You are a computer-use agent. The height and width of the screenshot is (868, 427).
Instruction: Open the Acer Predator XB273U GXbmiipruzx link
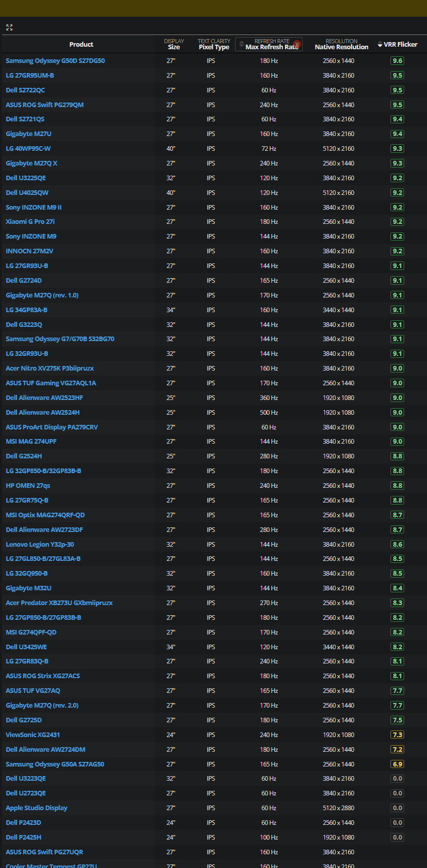click(x=59, y=603)
